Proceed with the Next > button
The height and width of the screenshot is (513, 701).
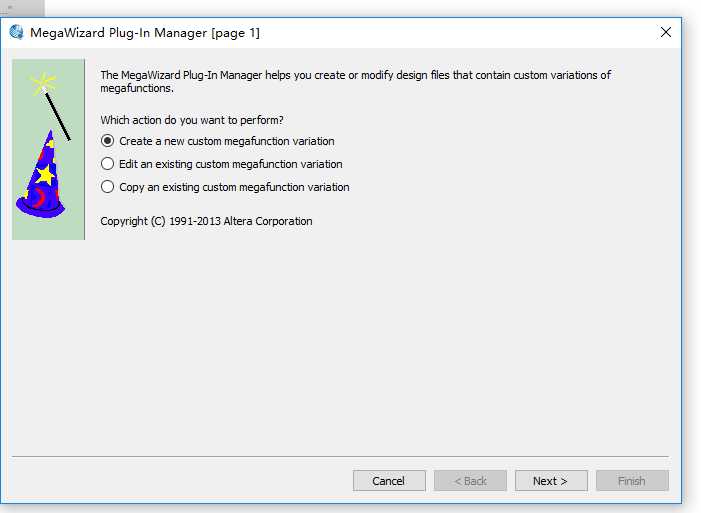pos(551,481)
